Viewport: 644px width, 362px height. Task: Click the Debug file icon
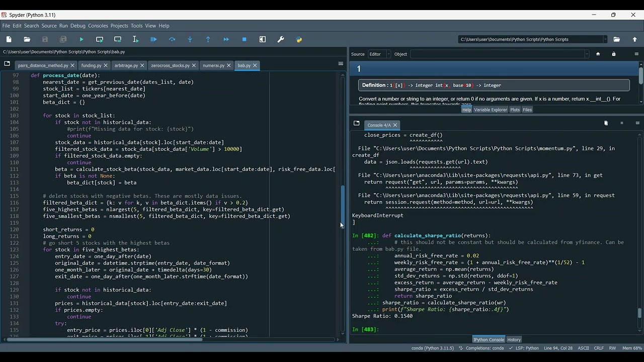click(x=154, y=39)
